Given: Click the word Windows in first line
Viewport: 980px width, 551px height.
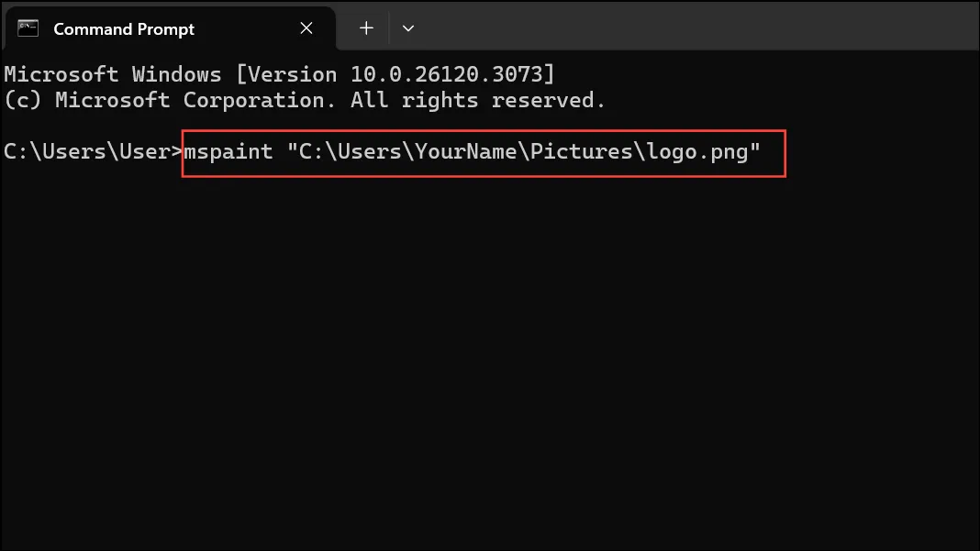Looking at the screenshot, I should click(x=176, y=74).
